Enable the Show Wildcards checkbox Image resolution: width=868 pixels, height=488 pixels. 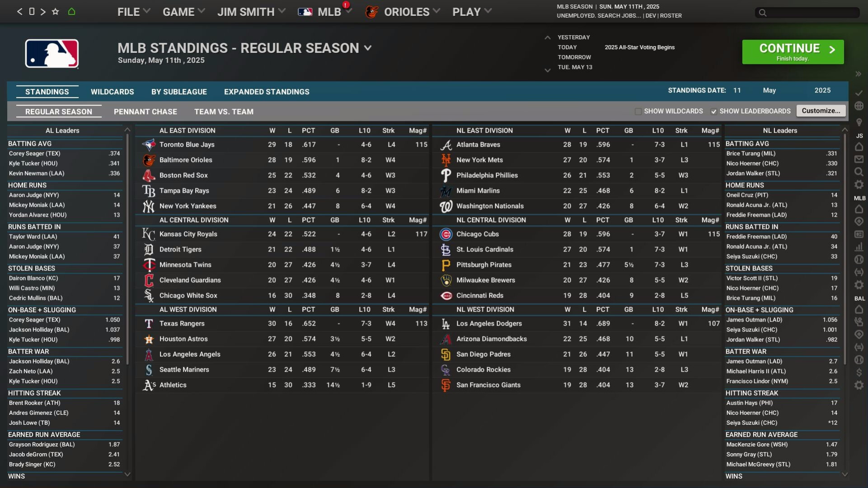pos(638,112)
